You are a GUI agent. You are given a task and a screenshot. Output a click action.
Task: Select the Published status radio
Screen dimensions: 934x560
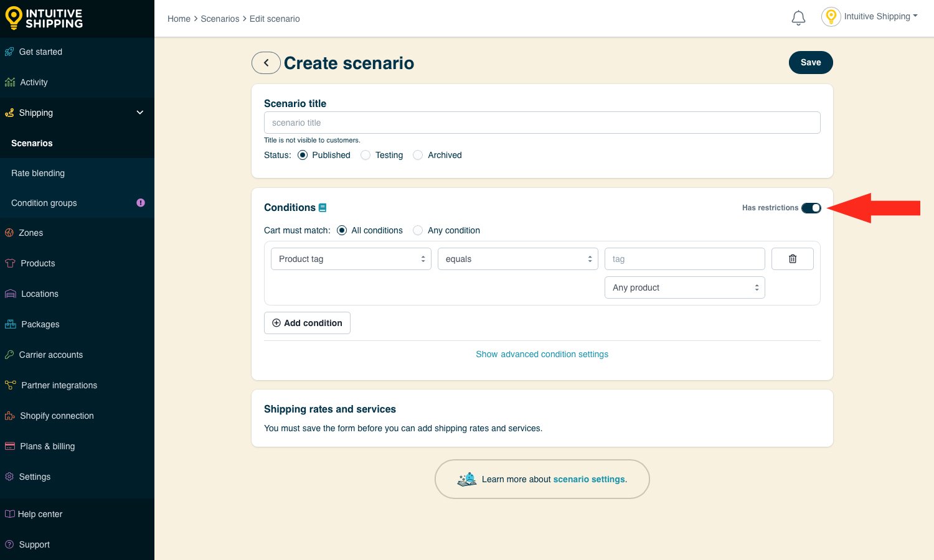pos(303,155)
